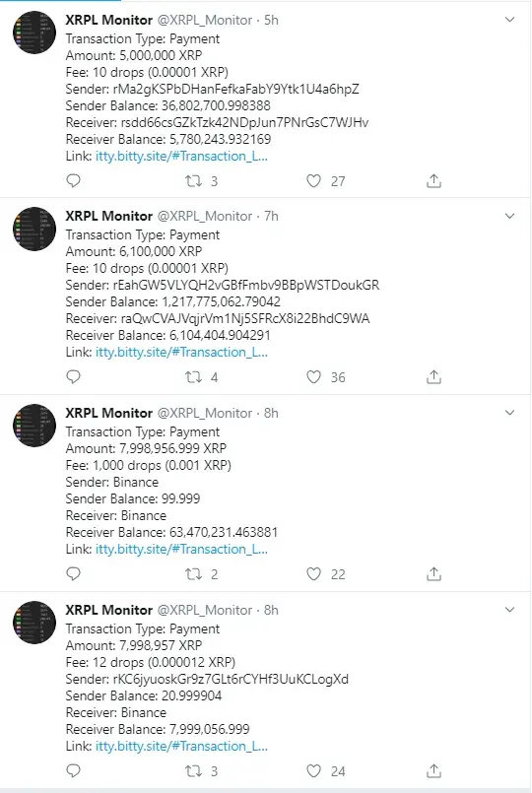Open the transaction link in the 7h tweet
This screenshot has height=793, width=532.
click(x=181, y=352)
